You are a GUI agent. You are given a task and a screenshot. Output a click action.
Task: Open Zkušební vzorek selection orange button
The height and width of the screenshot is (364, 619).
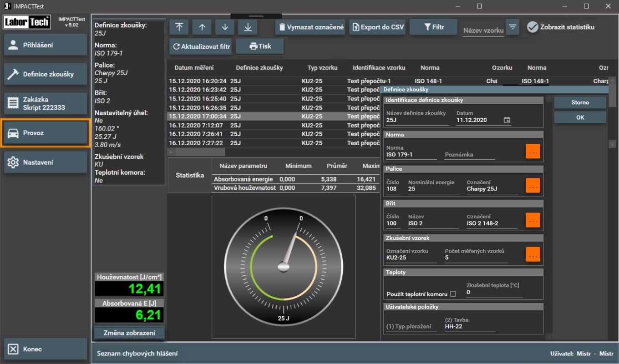pyautogui.click(x=533, y=254)
